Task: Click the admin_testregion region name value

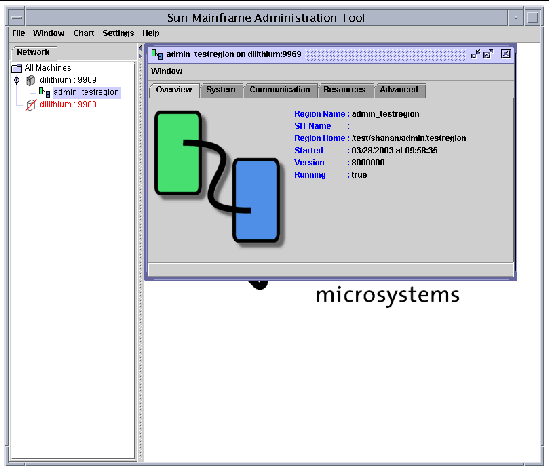Action: coord(385,114)
